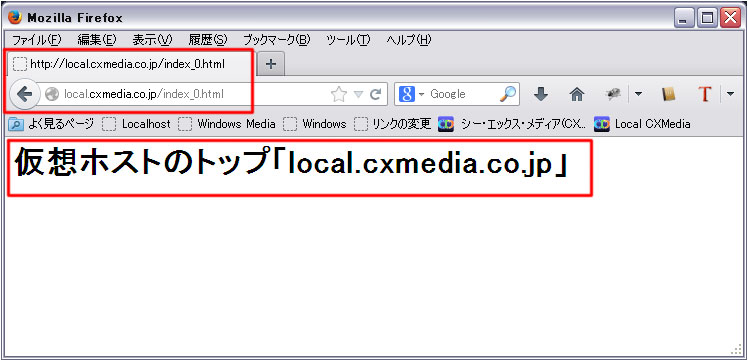
Task: Expand the URL history dropdown arrow
Action: pos(358,94)
